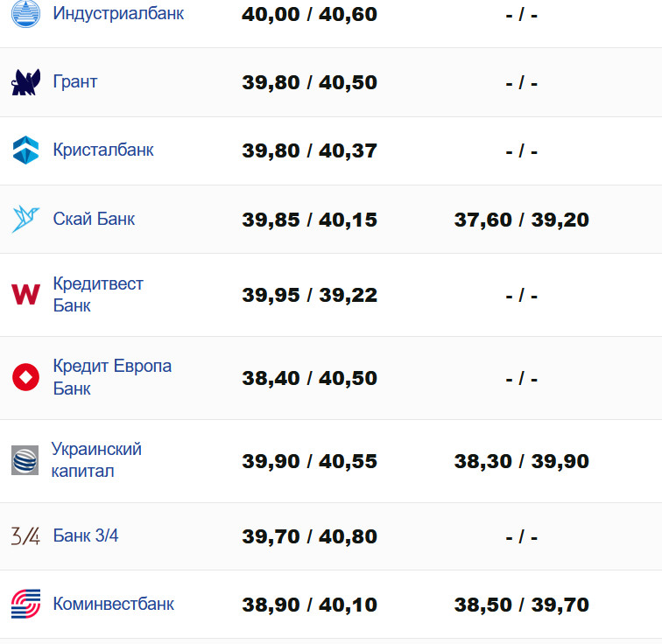Screen dimensions: 662x644
Task: Open the Скай Банк link
Action: tap(94, 219)
